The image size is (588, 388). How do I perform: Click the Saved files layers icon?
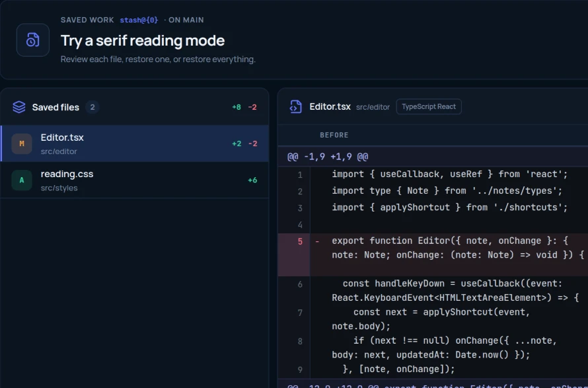point(19,107)
